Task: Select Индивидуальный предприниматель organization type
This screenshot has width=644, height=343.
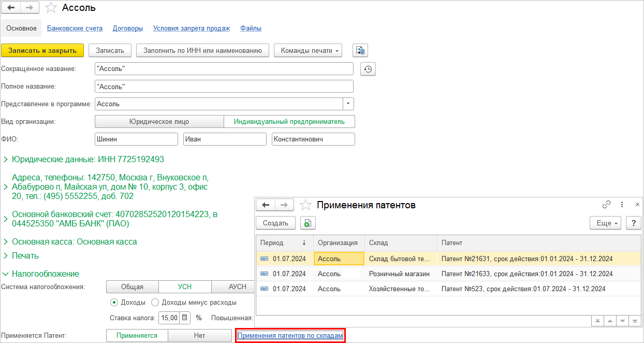Action: point(289,122)
